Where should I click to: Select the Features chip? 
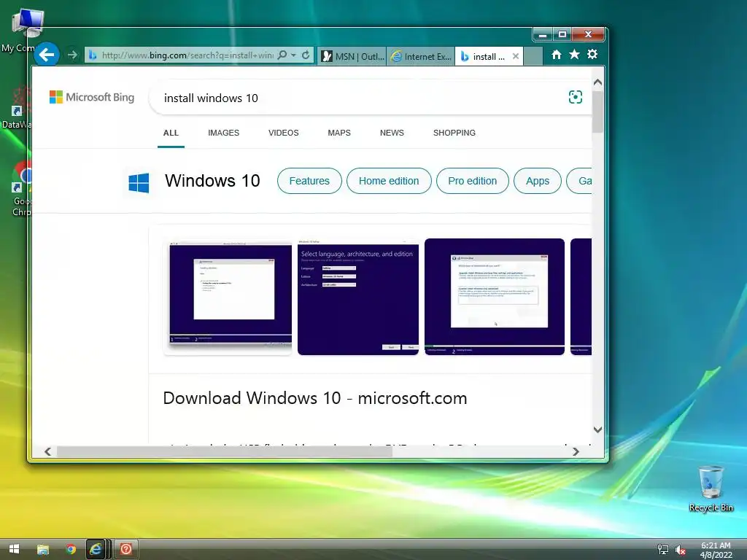pos(309,181)
